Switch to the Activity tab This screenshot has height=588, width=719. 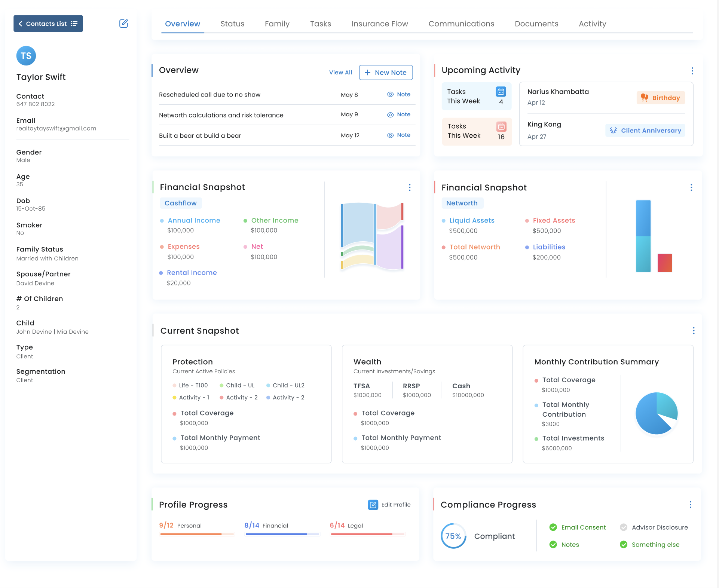coord(593,24)
